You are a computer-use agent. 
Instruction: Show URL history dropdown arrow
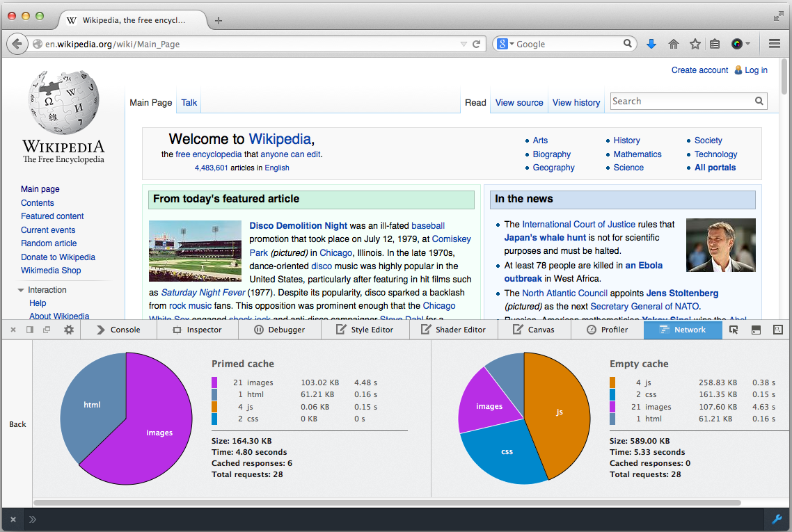coord(464,44)
